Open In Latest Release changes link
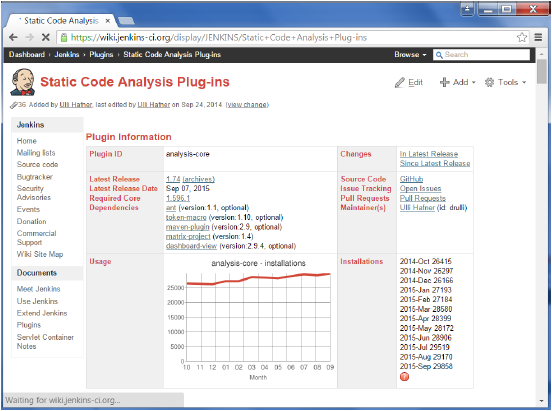Screen dimensions: 552x411 point(429,154)
